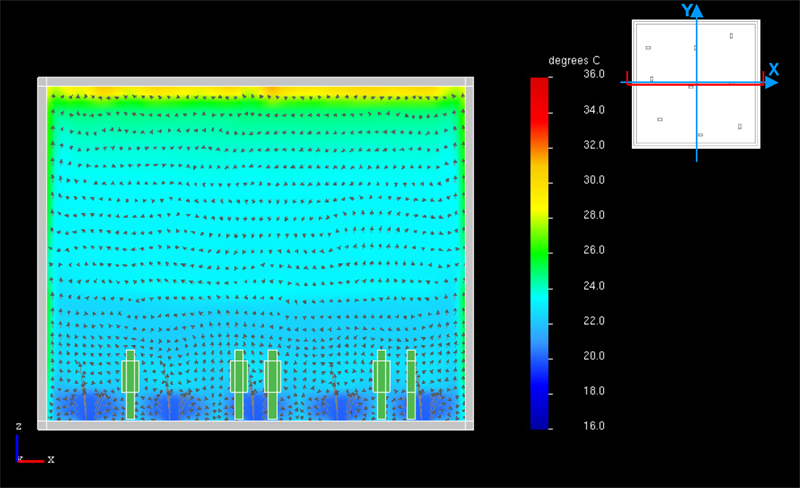The height and width of the screenshot is (488, 800).
Task: Click the 36.0 legend value
Action: pyautogui.click(x=594, y=75)
